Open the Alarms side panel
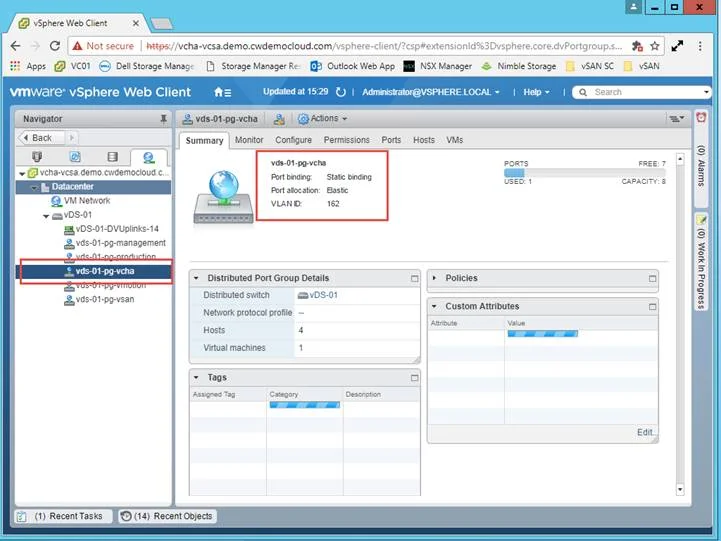Screen dimensions: 721x541 [701, 158]
